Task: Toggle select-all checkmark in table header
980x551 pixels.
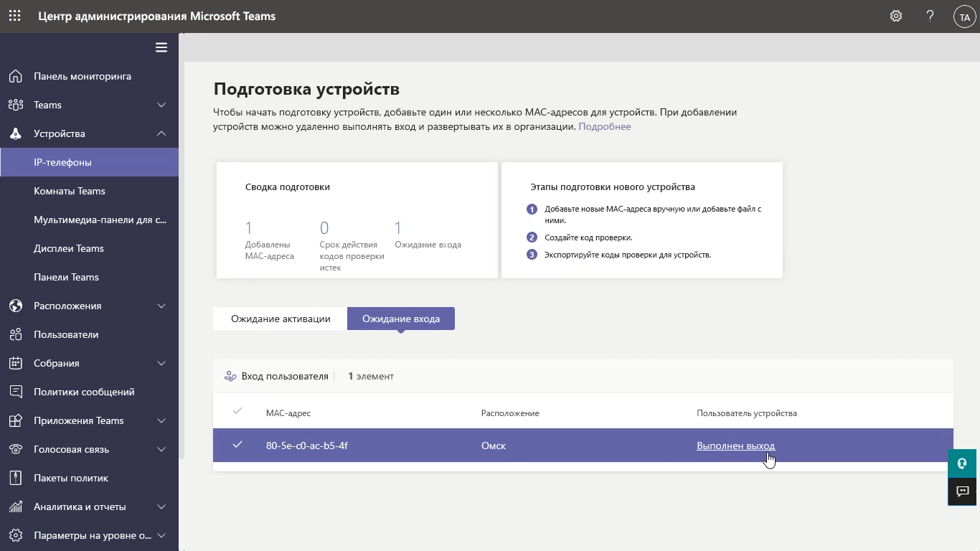Action: pos(237,411)
